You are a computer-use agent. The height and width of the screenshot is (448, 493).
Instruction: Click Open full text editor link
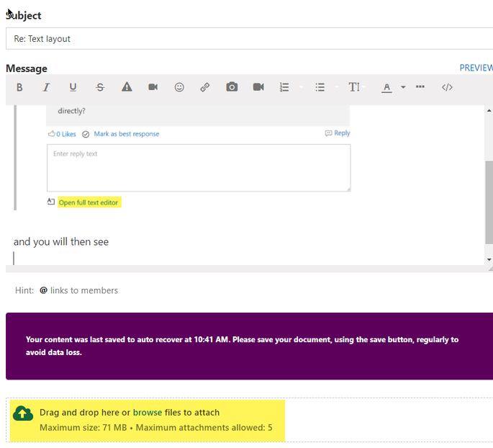point(89,202)
